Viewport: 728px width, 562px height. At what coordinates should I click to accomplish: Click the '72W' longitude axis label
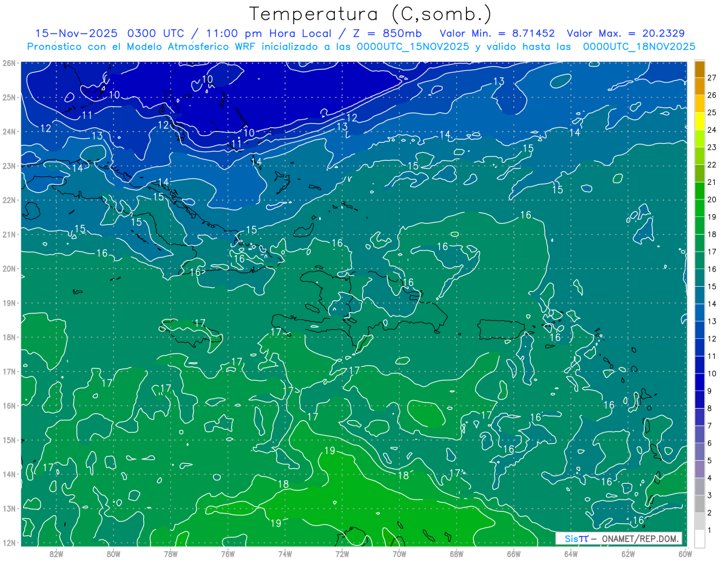[342, 554]
